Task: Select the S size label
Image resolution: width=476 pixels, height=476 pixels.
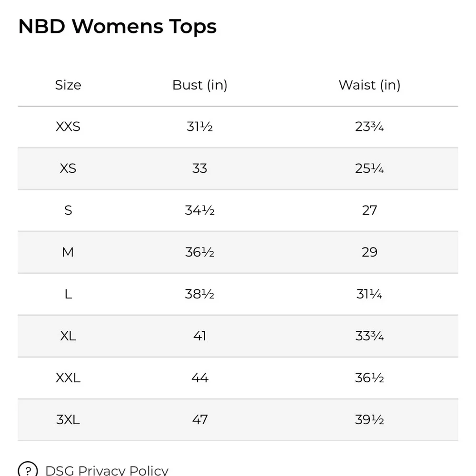Action: (x=68, y=210)
